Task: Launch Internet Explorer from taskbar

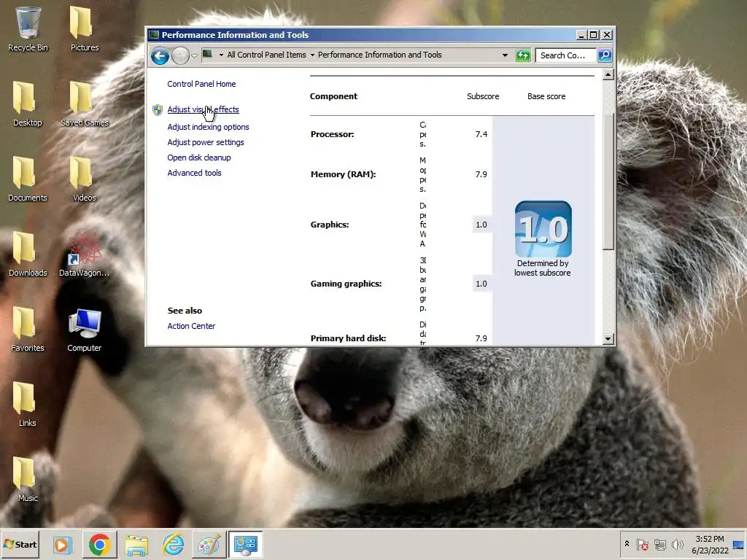Action: 173,545
